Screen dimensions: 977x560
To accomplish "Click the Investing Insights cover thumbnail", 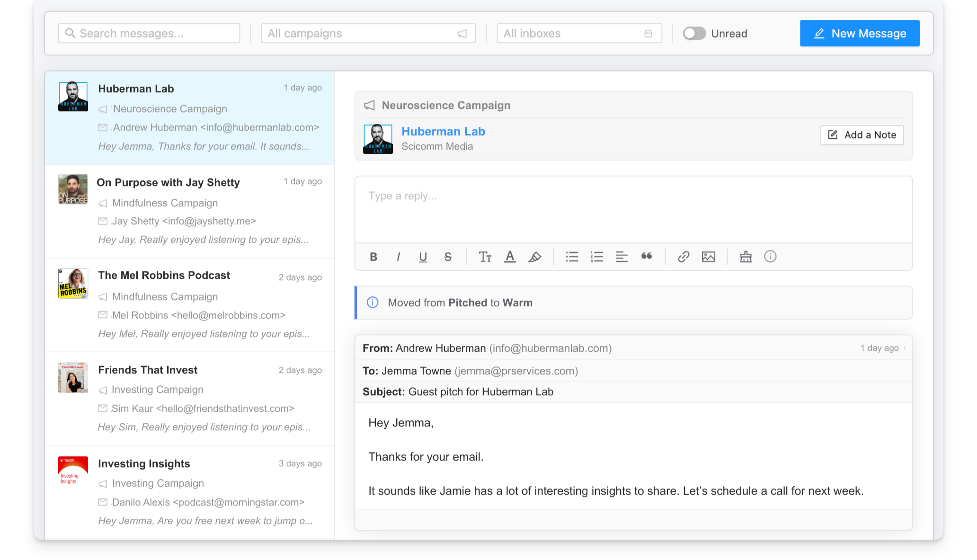I will click(x=73, y=471).
